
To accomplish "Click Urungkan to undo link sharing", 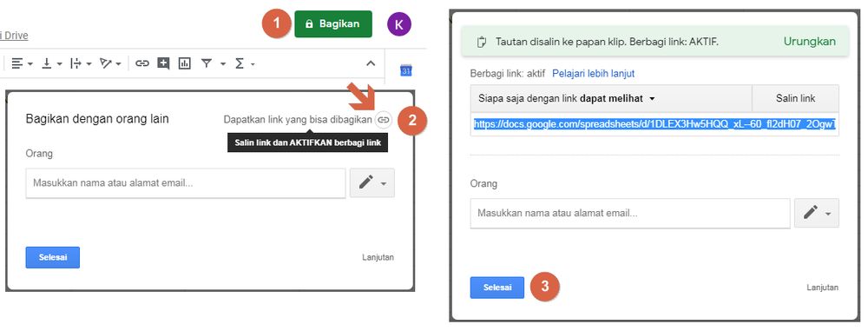I will pos(809,42).
